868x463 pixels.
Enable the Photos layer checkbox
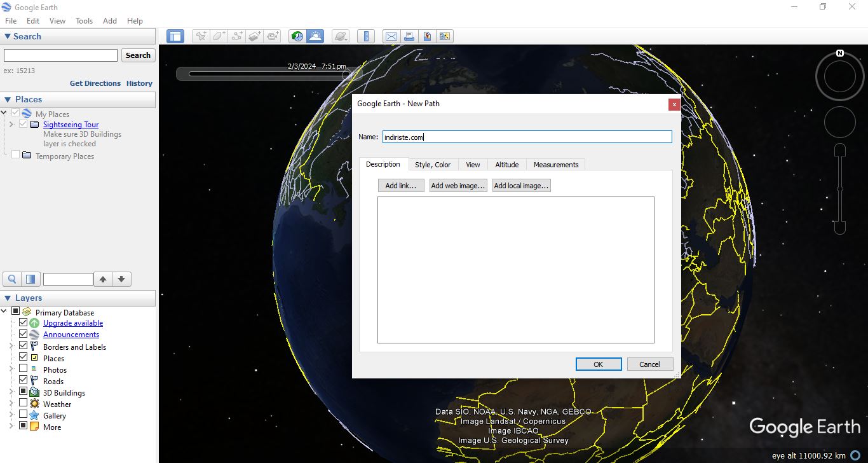24,368
